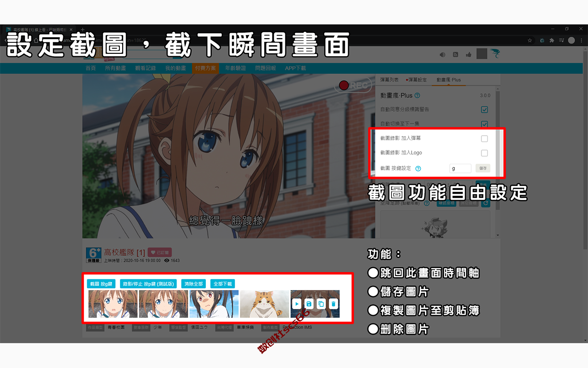Toggle 自動切換至下一集 checkbox

pyautogui.click(x=484, y=124)
